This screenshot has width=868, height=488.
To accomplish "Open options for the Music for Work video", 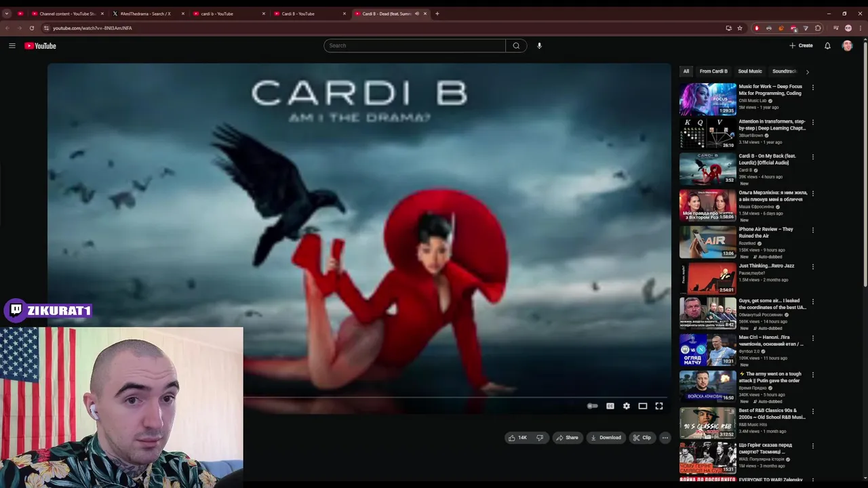I will (x=812, y=87).
